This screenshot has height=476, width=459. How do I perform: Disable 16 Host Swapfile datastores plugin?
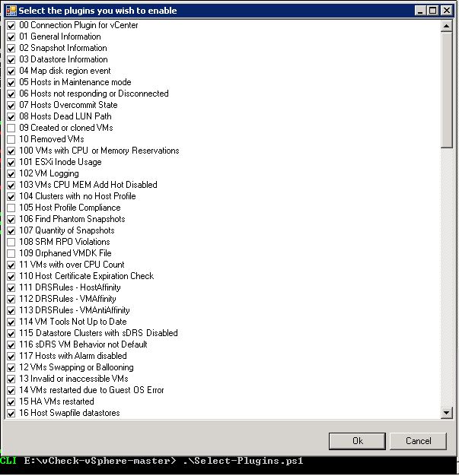(x=11, y=413)
